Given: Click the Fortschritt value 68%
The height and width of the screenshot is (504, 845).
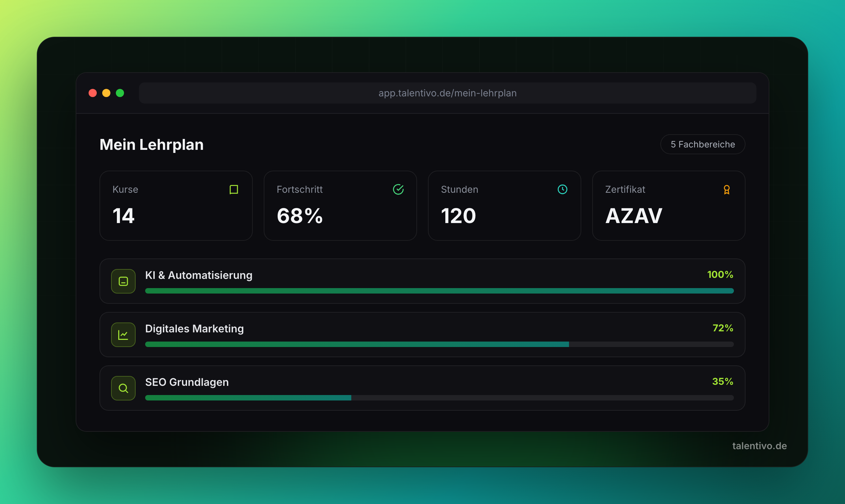Looking at the screenshot, I should [x=300, y=216].
